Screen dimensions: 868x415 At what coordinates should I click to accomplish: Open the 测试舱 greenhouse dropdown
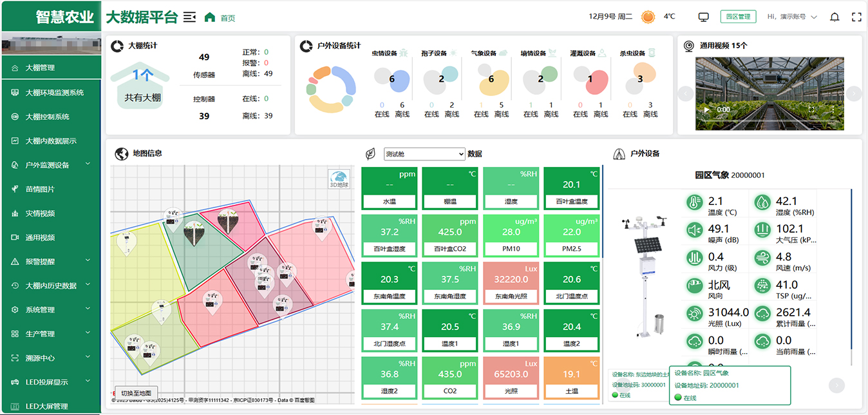(x=424, y=154)
